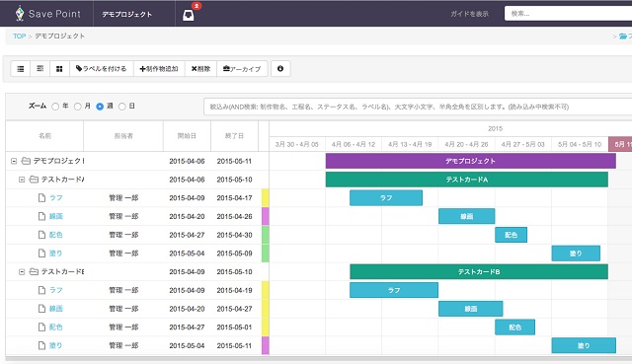
Task: Click the green テストカードB Gantt bar
Action: tap(479, 272)
